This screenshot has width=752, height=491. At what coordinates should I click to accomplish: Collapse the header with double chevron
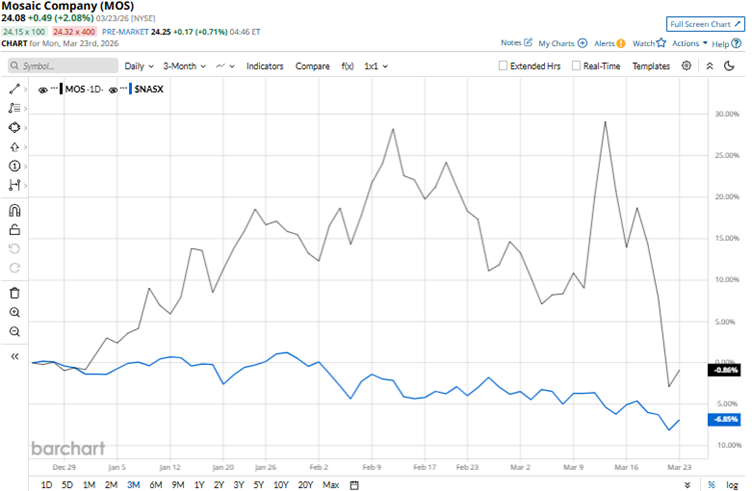pos(710,66)
